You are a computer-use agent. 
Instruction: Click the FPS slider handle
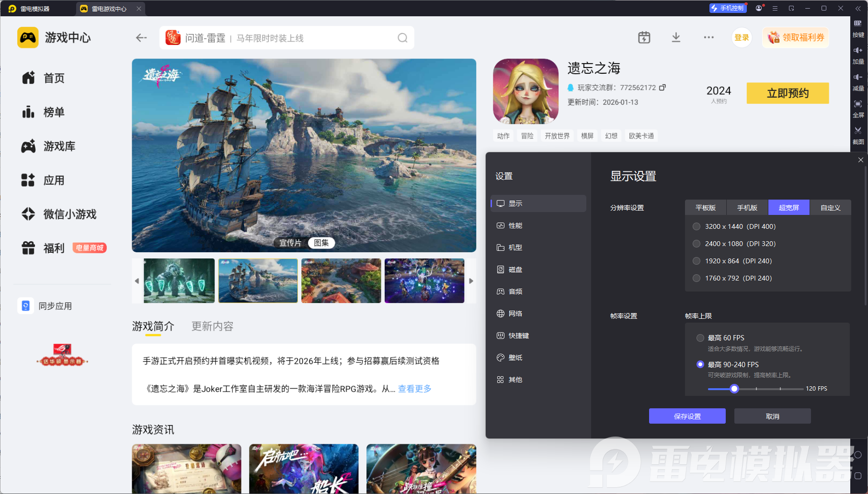pyautogui.click(x=734, y=389)
